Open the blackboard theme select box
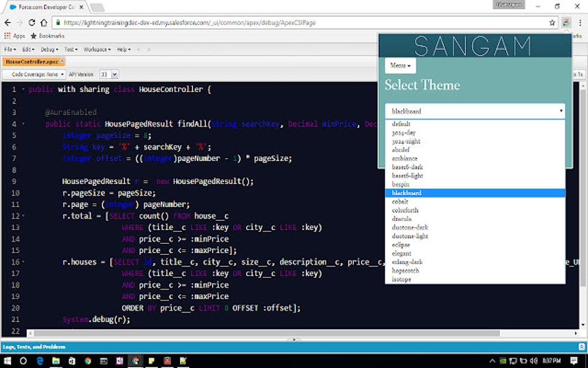588x368 pixels. point(475,111)
